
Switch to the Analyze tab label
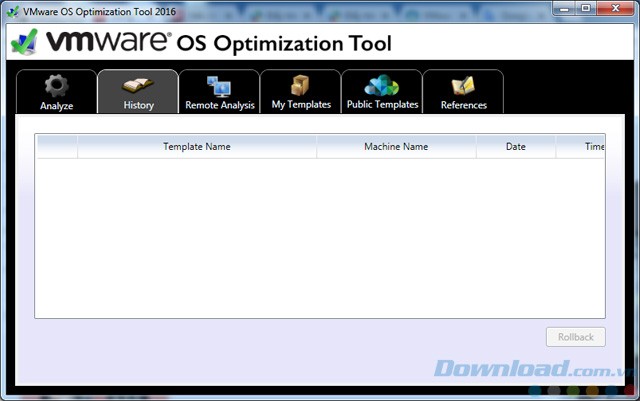57,105
